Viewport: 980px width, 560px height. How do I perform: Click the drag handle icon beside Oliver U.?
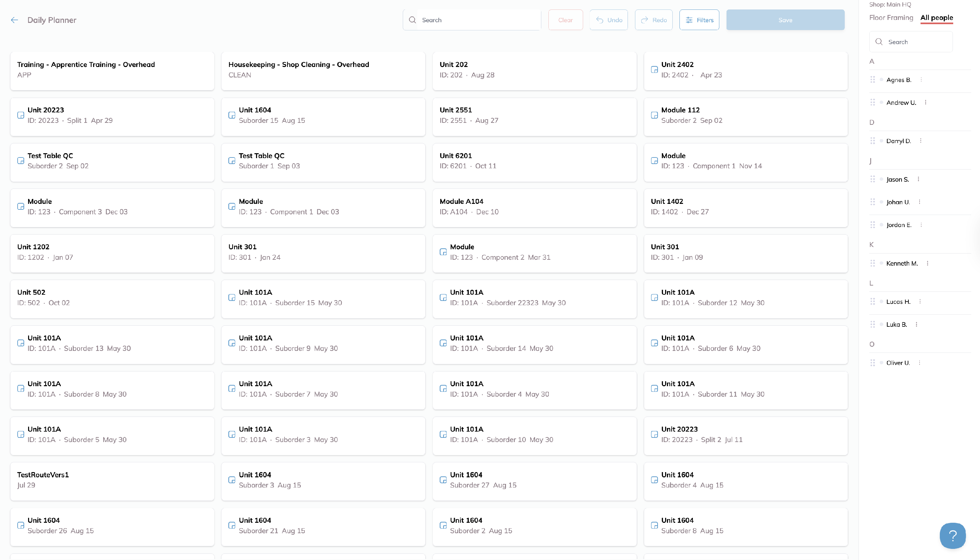point(872,363)
